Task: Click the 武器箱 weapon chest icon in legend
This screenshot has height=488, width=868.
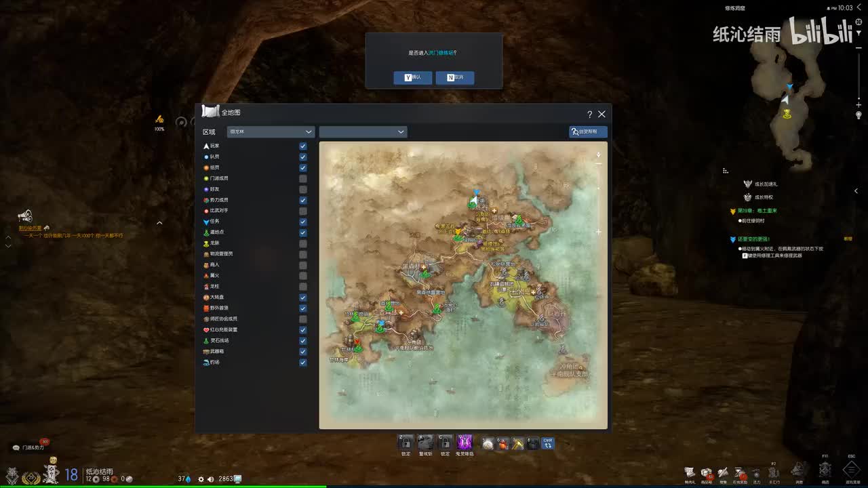Action: pyautogui.click(x=206, y=352)
